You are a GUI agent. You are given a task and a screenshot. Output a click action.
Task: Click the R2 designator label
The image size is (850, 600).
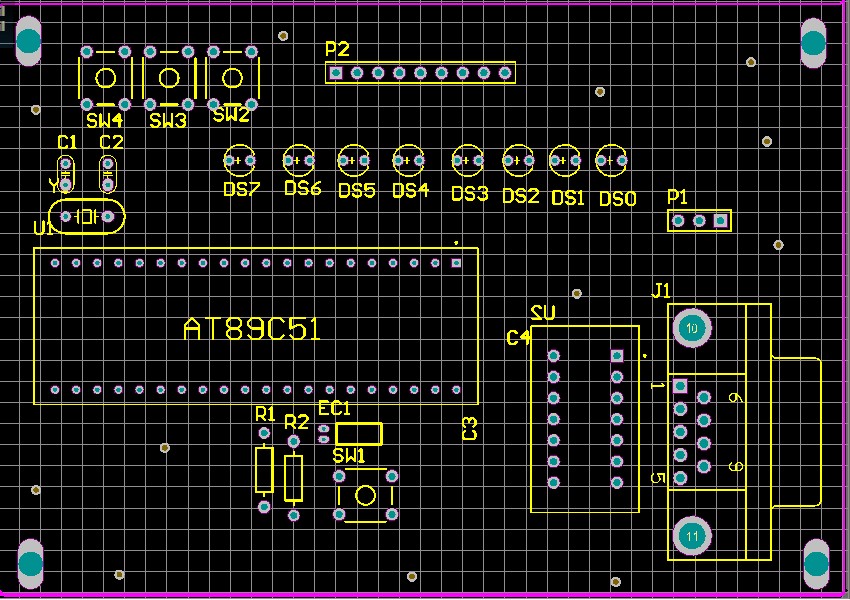pyautogui.click(x=297, y=422)
